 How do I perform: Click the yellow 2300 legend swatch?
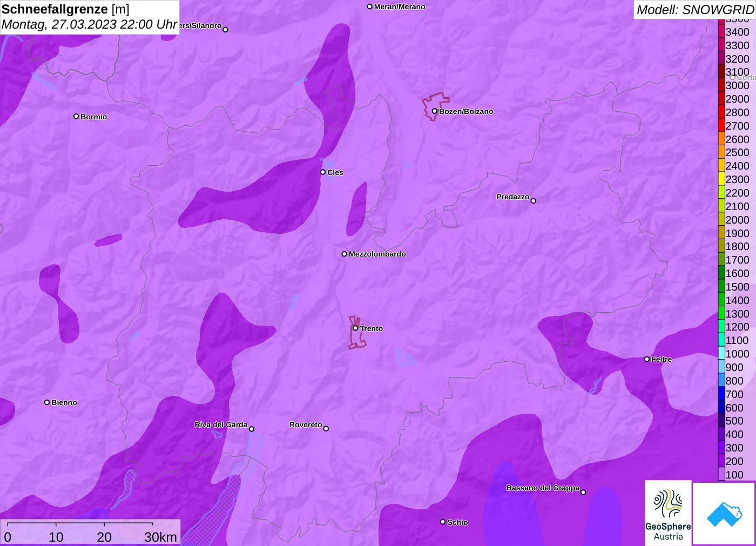[721, 179]
